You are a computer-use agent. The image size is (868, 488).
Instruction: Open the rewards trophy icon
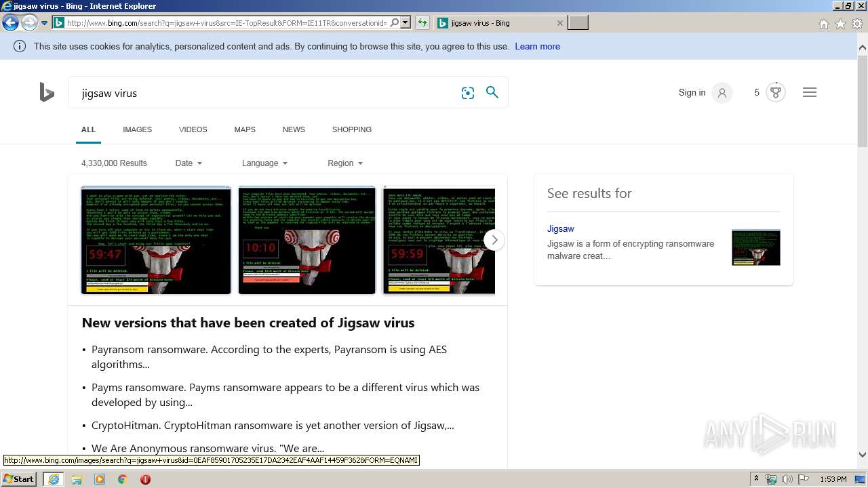pos(776,92)
